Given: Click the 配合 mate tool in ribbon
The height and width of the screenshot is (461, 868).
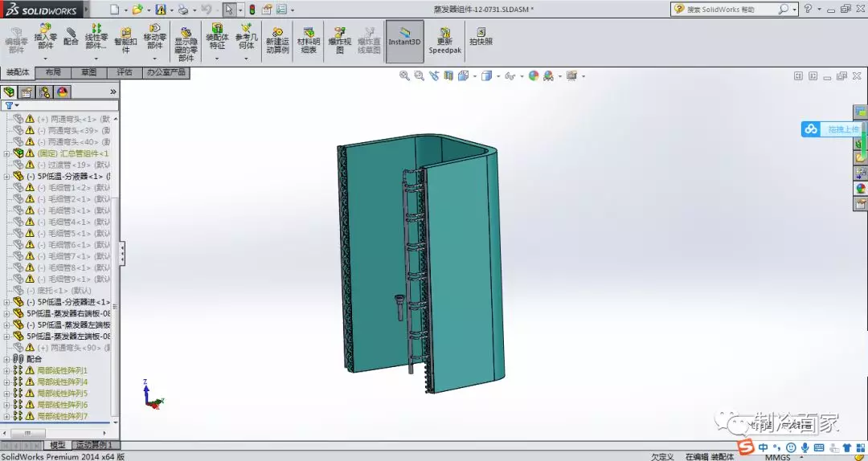Looking at the screenshot, I should click(x=71, y=37).
